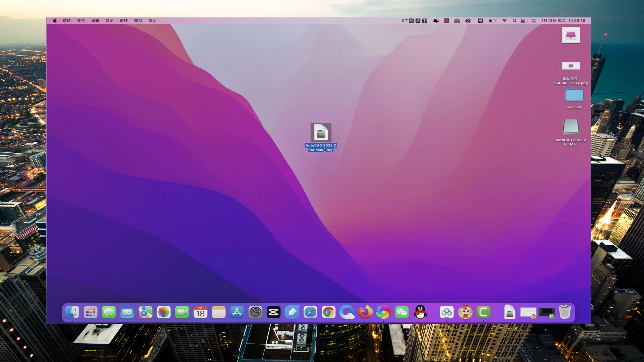Click the red film strip menu icon
644x362 pixels.
(446, 21)
